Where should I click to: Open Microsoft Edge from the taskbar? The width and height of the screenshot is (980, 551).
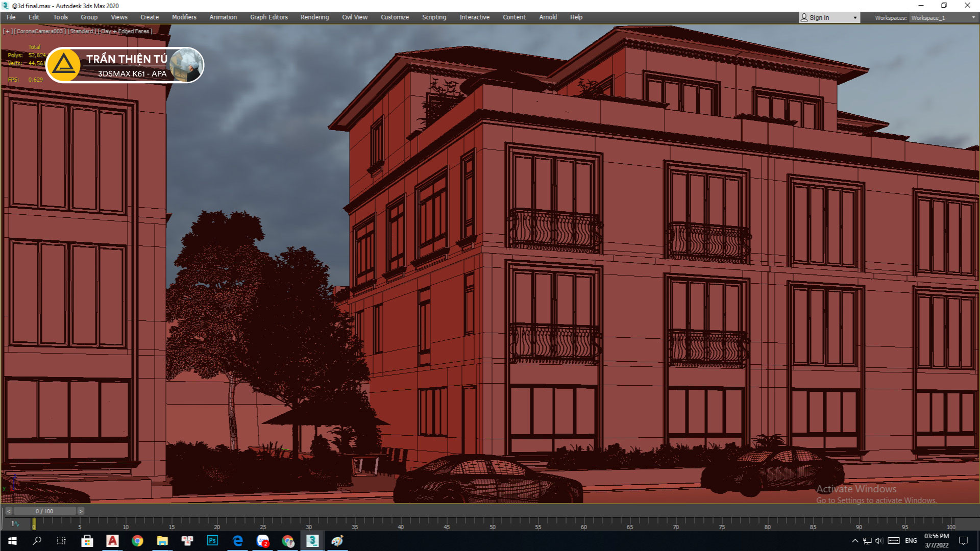pos(238,541)
